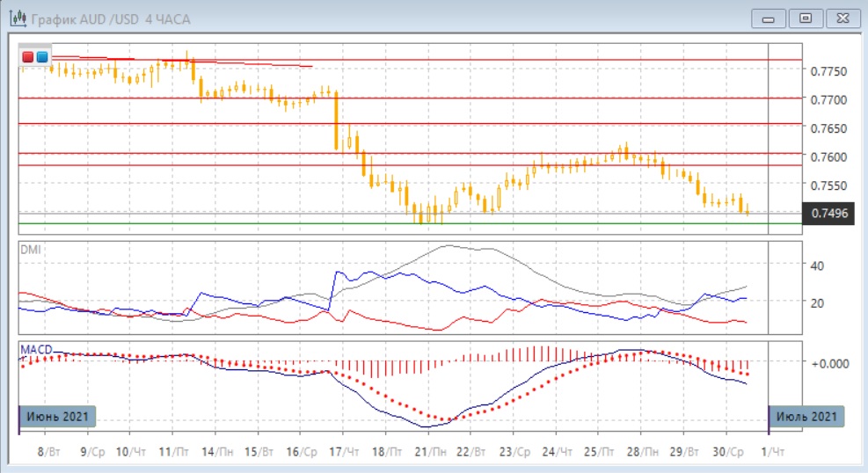Screen dimensions: 868x473
Task: Click the red square icon on chart
Action: 28,56
